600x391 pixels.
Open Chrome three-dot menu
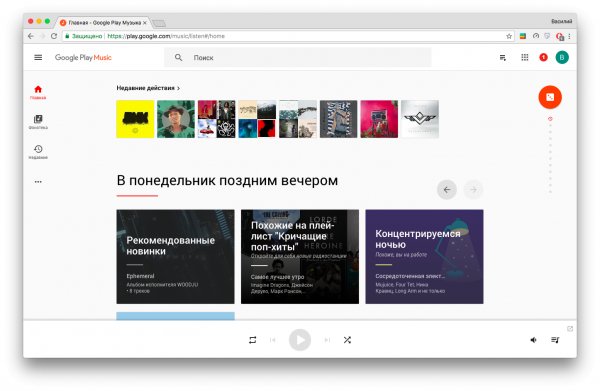pyautogui.click(x=569, y=36)
